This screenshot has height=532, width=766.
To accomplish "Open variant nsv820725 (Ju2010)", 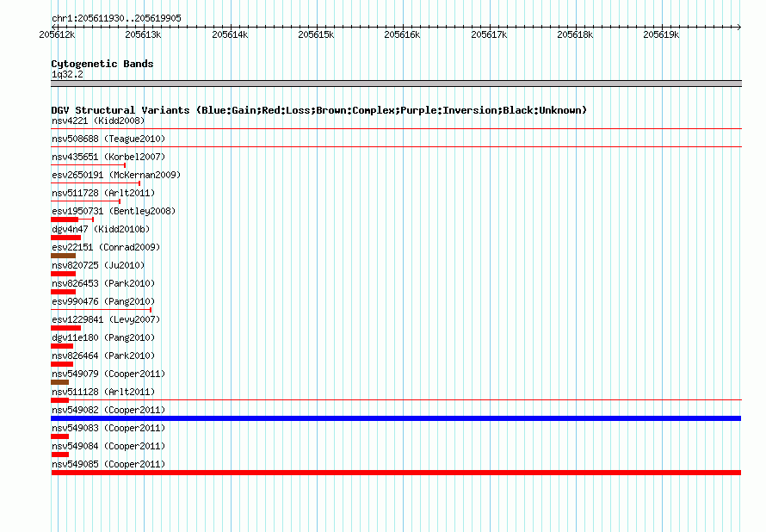I will 98,265.
